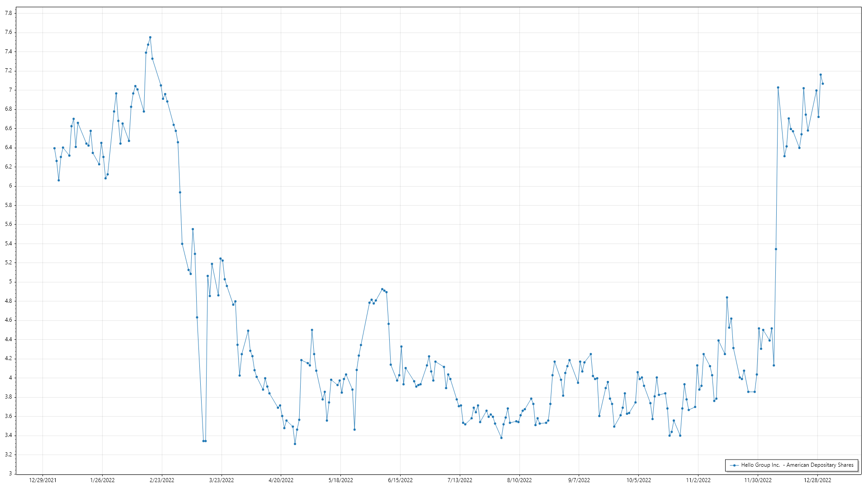Click the 8/10/2022 date axis label
The height and width of the screenshot is (488, 868).
click(519, 480)
